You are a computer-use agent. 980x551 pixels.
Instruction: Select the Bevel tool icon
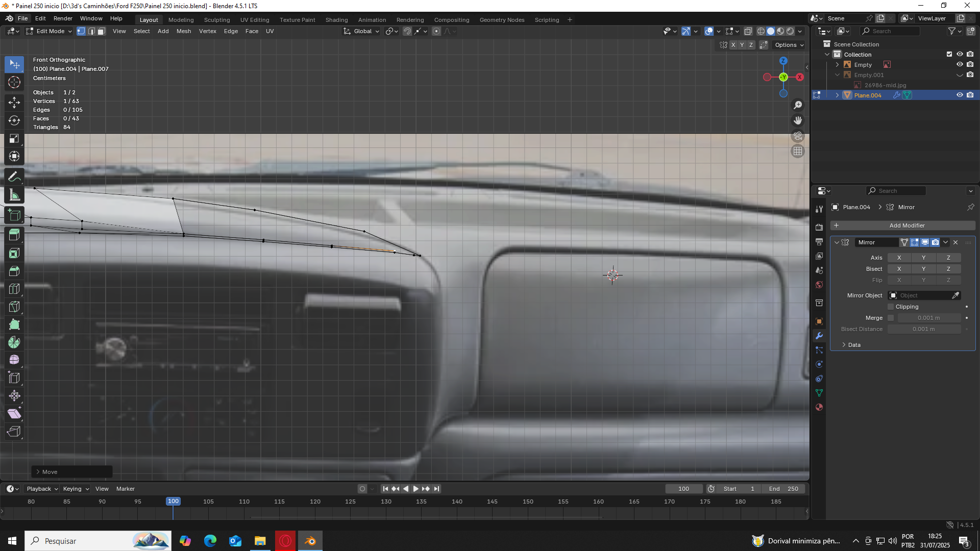click(x=14, y=271)
